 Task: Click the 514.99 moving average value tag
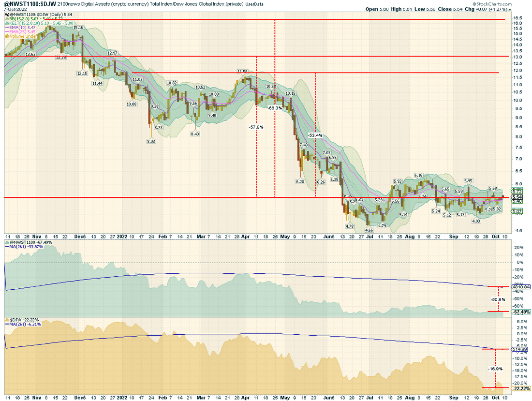[x=520, y=349]
